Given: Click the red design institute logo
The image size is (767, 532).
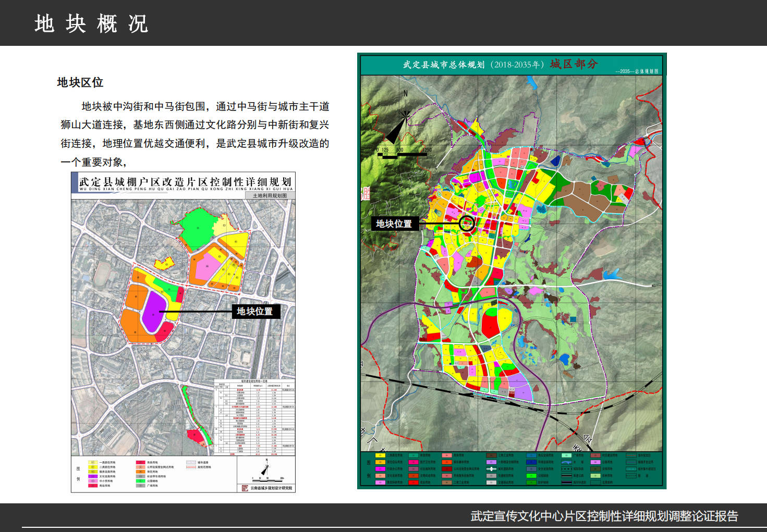Looking at the screenshot, I should pyautogui.click(x=245, y=488).
